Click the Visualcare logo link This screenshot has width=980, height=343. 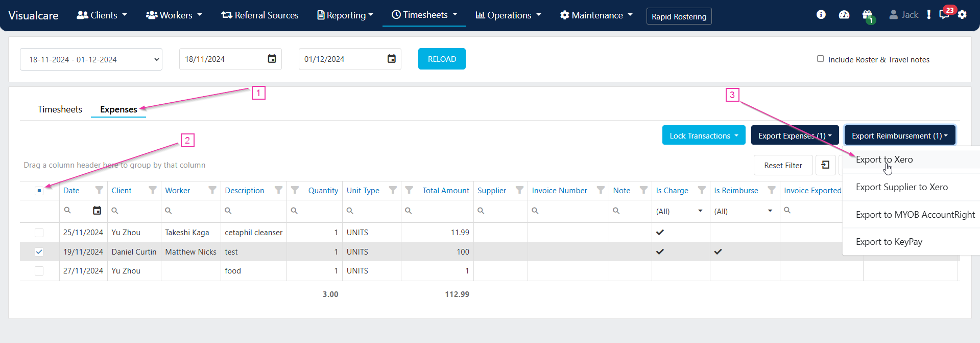(x=33, y=15)
